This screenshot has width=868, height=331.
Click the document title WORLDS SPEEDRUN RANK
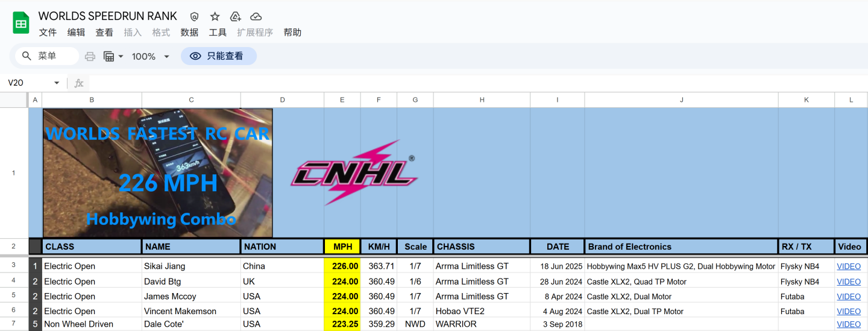tap(108, 16)
